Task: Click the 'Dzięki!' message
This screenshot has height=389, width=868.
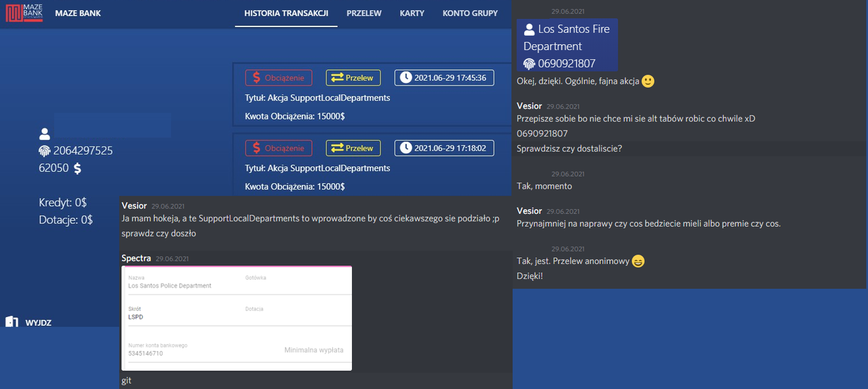Action: pos(530,276)
